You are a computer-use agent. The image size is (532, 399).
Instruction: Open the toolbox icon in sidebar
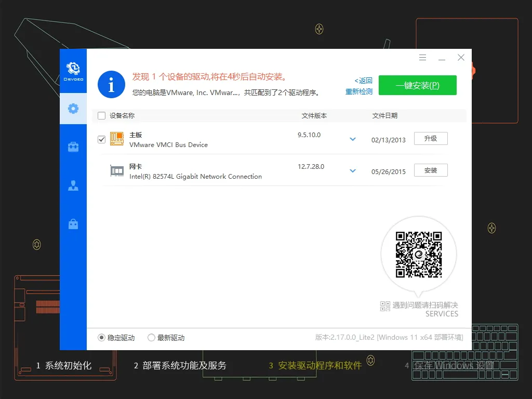tap(73, 147)
